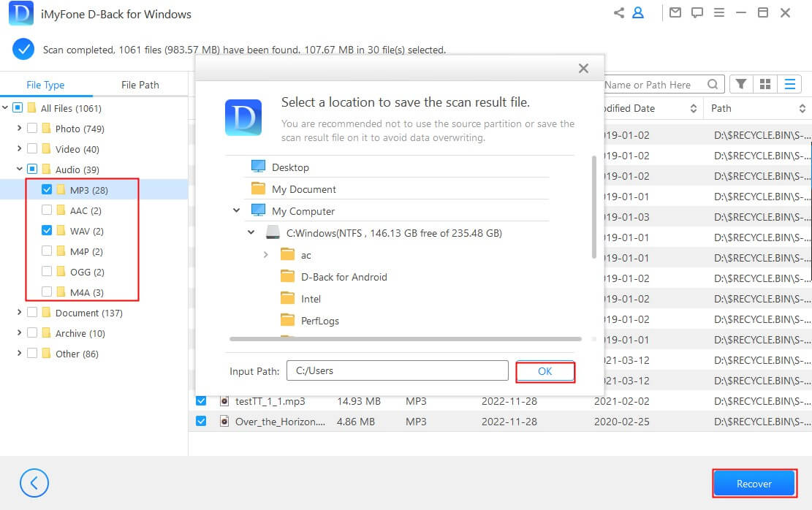Collapse the C:Windows drive node

251,232
